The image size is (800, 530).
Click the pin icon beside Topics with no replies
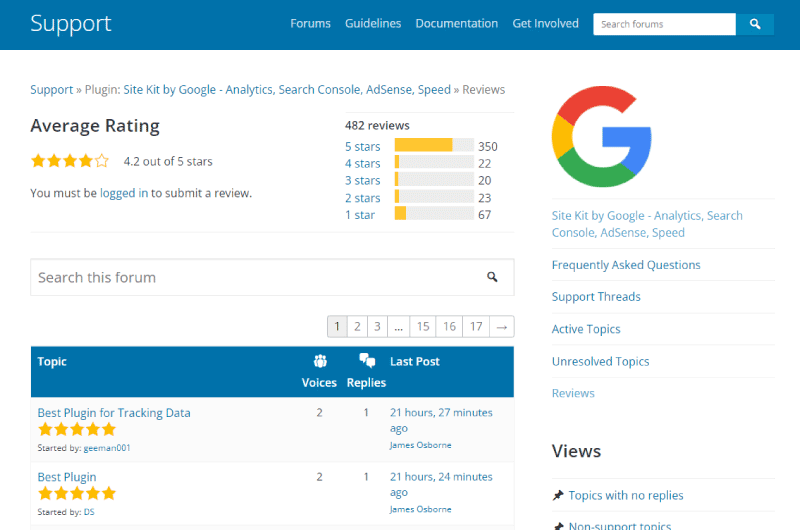tap(558, 495)
